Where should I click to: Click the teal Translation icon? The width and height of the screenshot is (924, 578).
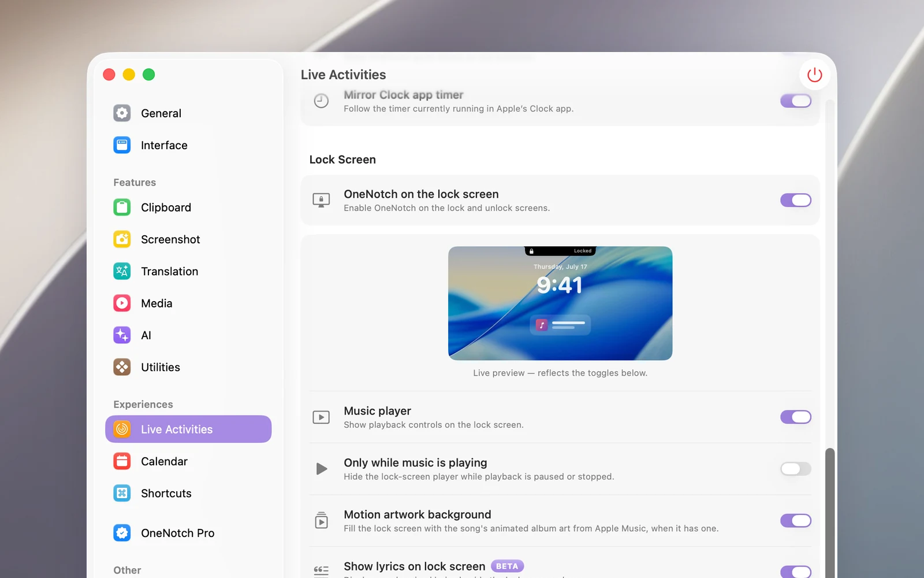point(122,271)
